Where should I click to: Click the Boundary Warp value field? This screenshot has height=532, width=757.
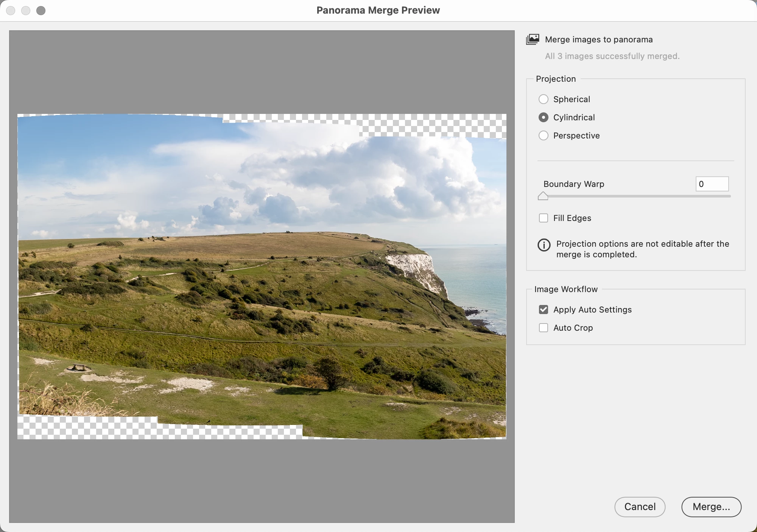pyautogui.click(x=712, y=184)
